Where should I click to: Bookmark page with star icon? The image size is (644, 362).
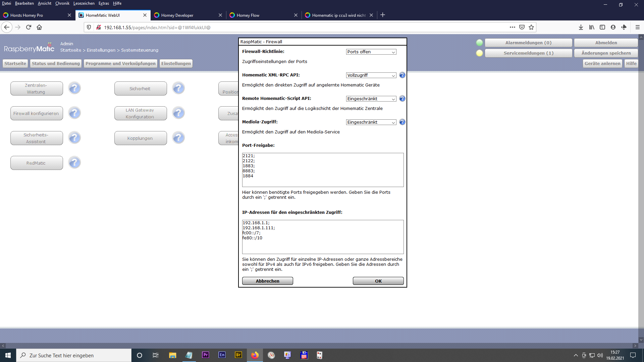(531, 27)
